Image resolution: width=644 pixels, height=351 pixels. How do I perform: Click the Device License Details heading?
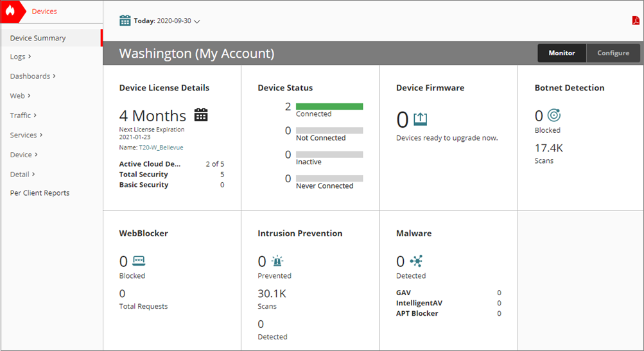pyautogui.click(x=164, y=88)
